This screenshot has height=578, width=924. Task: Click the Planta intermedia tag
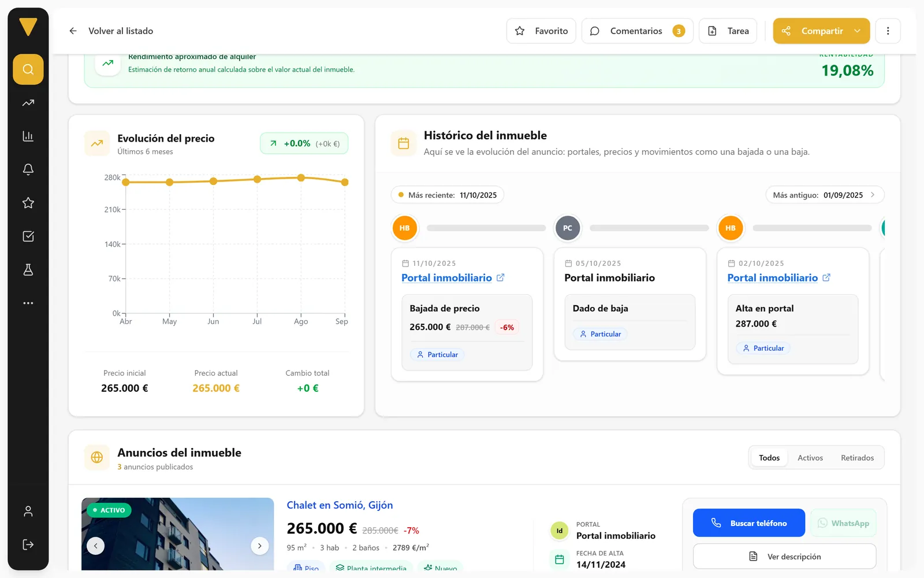point(371,568)
